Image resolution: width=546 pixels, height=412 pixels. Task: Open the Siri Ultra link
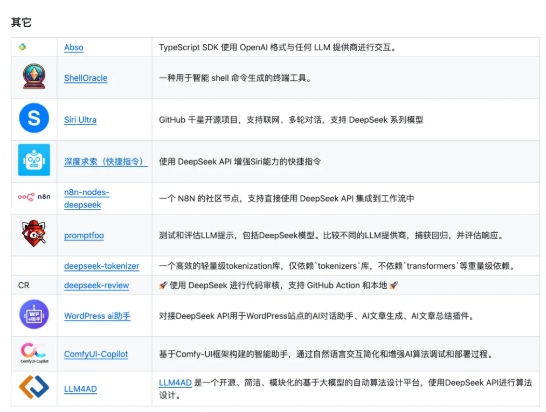(x=80, y=120)
